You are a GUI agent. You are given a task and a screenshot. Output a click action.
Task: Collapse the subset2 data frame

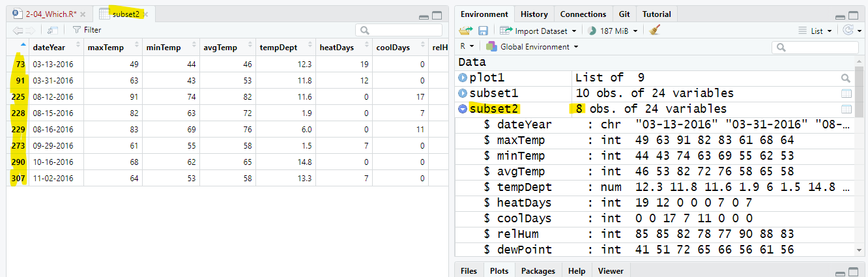point(463,109)
